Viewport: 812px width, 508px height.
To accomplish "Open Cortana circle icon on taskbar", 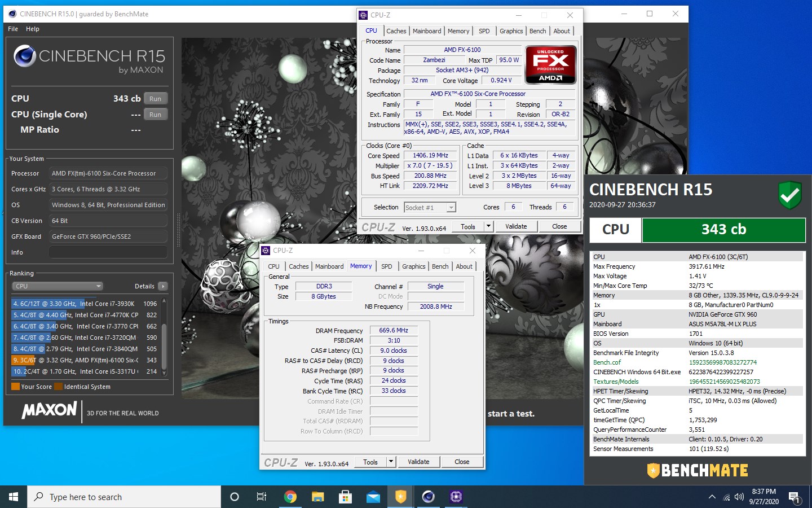I will point(235,497).
